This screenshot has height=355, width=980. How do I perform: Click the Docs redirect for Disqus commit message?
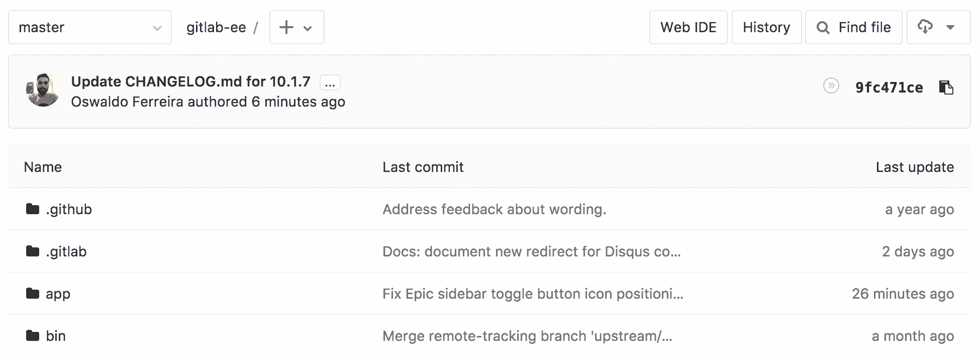pos(532,251)
